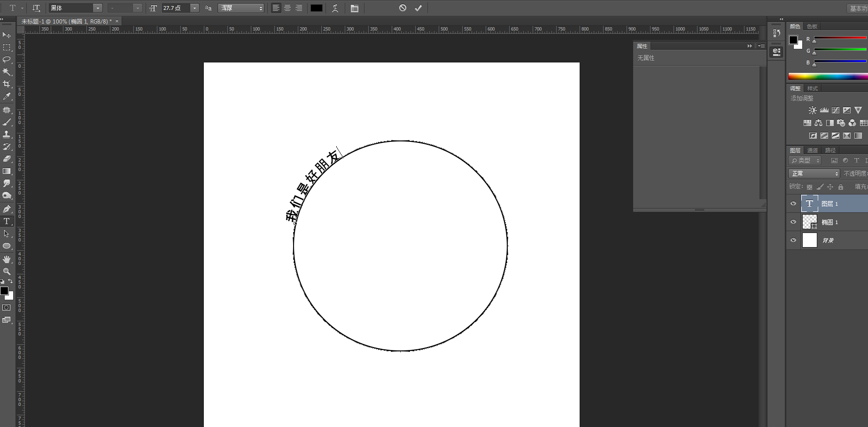Select the Hand tool

coord(7,259)
